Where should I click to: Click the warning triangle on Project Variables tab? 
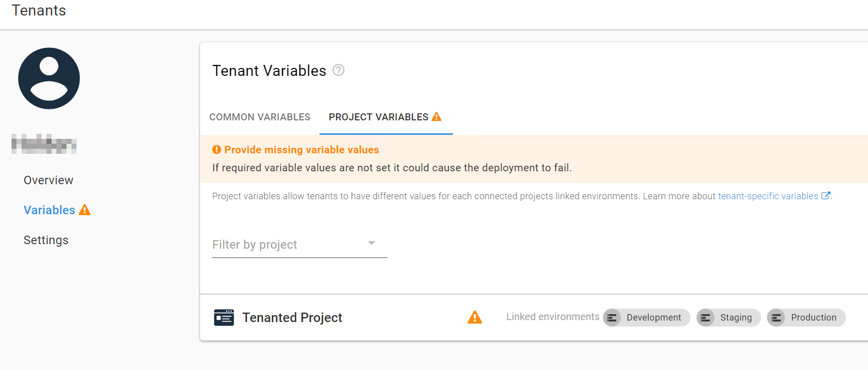pos(436,116)
